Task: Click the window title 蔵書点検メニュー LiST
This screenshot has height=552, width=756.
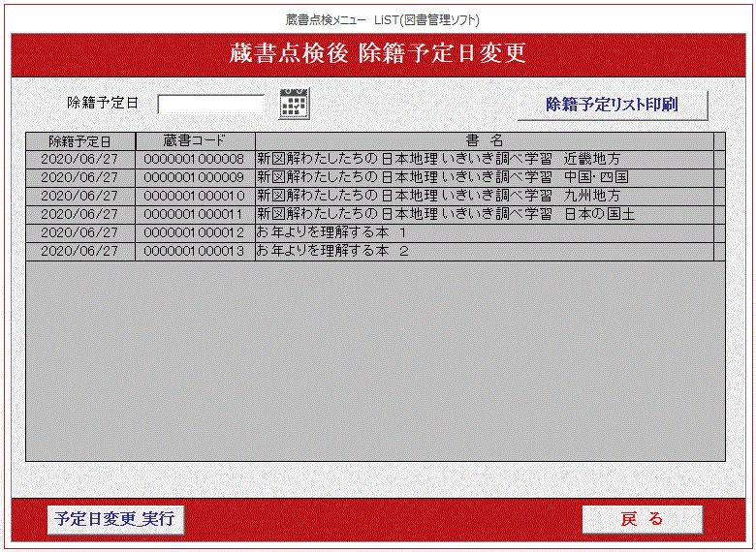Action: click(382, 20)
